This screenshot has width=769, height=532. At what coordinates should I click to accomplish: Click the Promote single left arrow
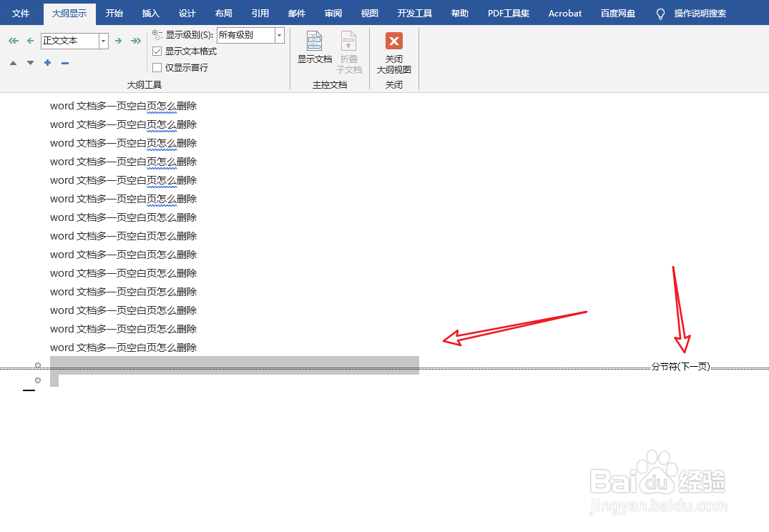[x=31, y=41]
